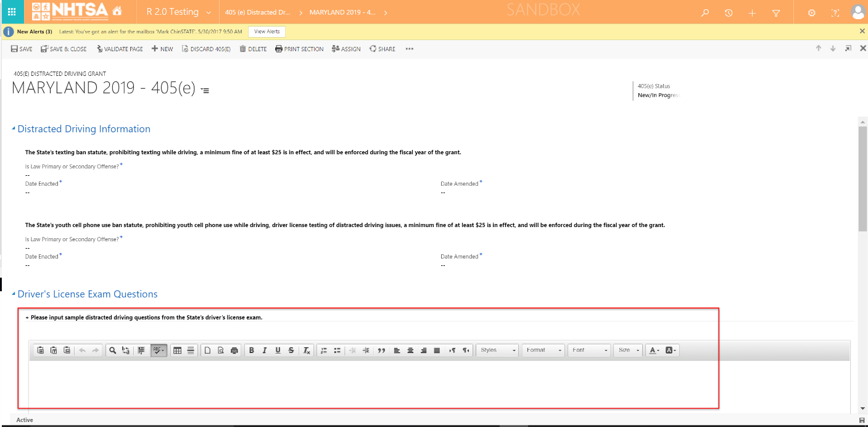Collapse Driver's License Exam Questions section

14,294
